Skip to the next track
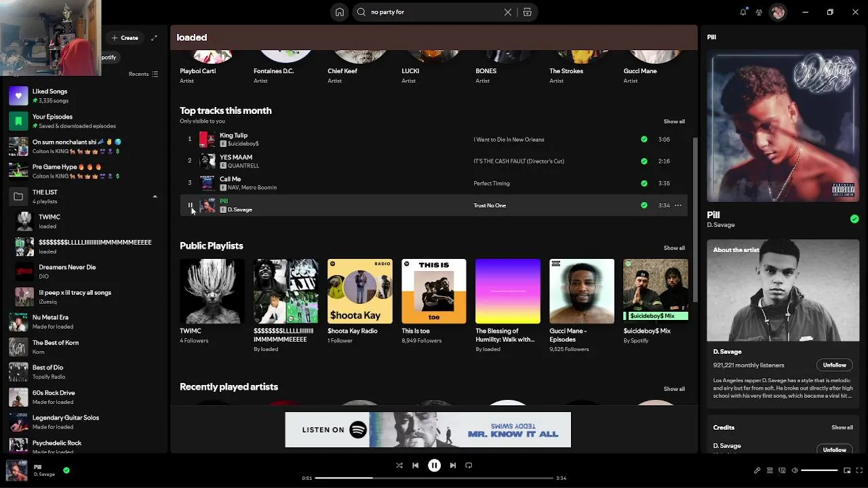 [453, 466]
